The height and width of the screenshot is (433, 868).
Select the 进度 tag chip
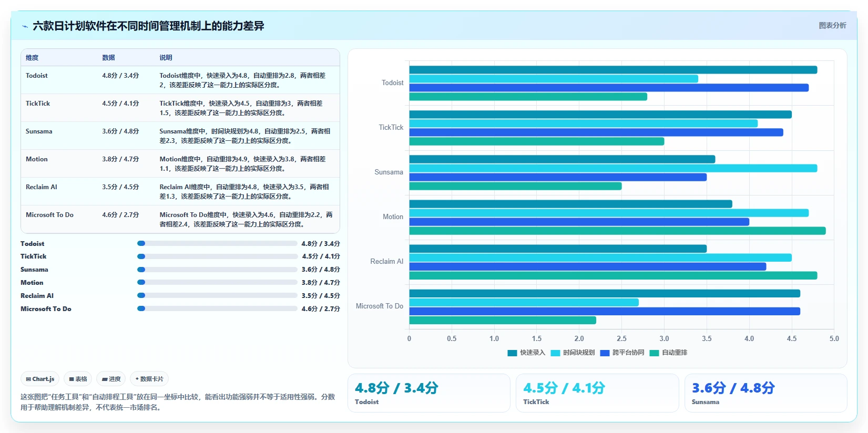tap(111, 379)
